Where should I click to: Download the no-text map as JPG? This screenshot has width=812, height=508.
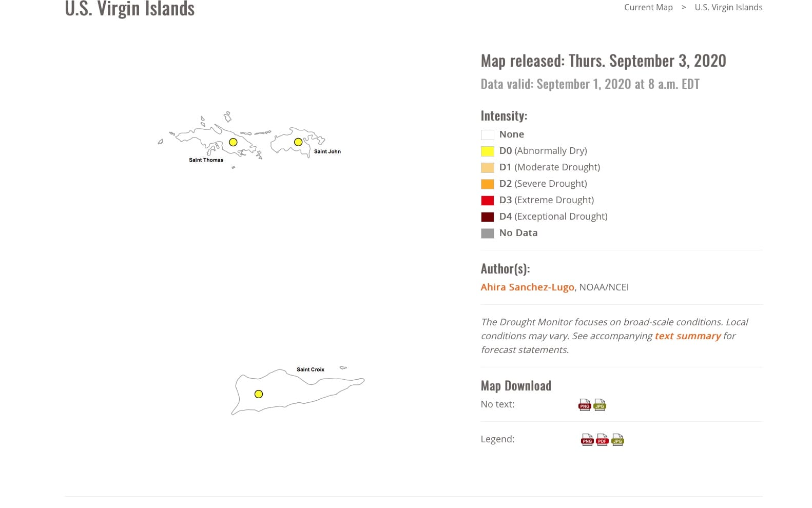(x=600, y=405)
